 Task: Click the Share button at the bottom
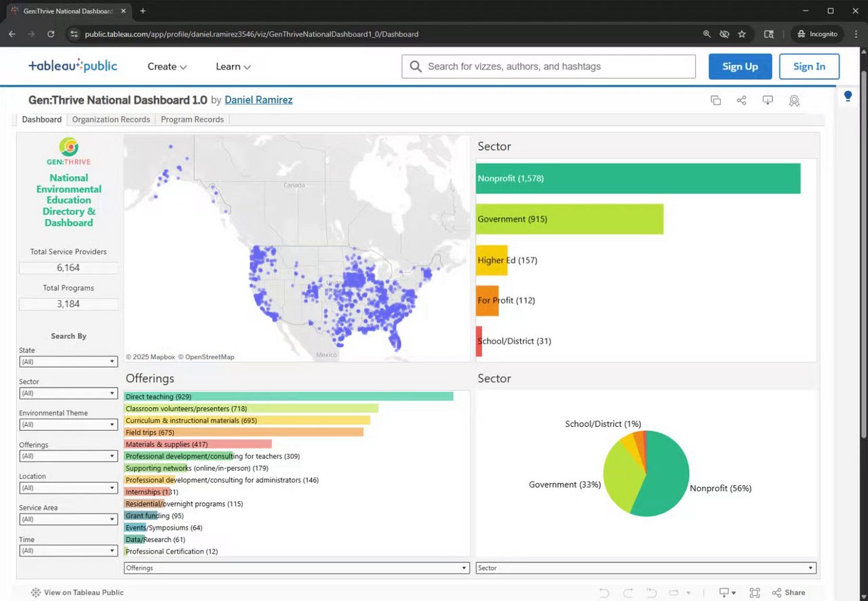tap(789, 593)
